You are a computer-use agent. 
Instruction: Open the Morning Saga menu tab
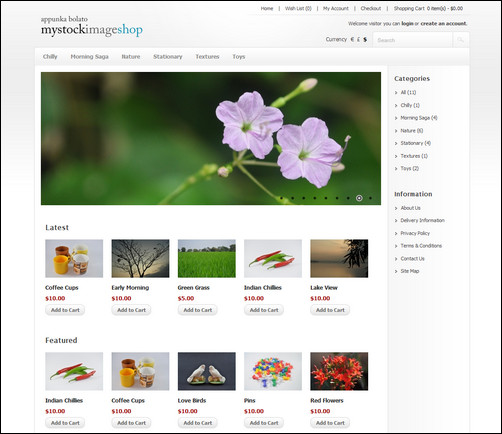89,57
